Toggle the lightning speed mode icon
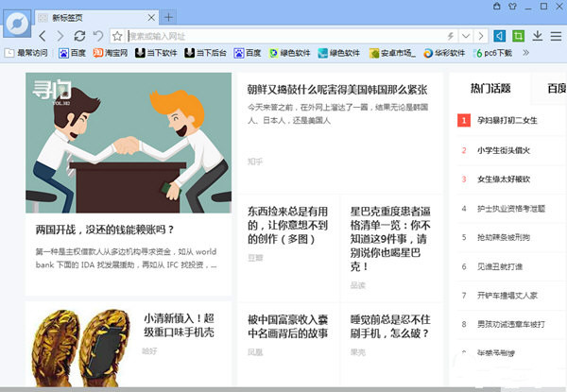This screenshot has width=567, height=392. pyautogui.click(x=453, y=36)
